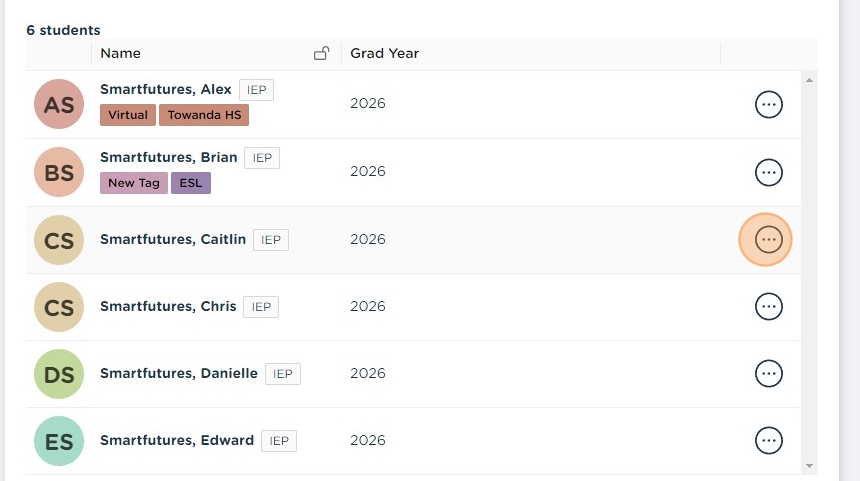Sort by the Grad Year column
860x481 pixels.
[x=384, y=53]
